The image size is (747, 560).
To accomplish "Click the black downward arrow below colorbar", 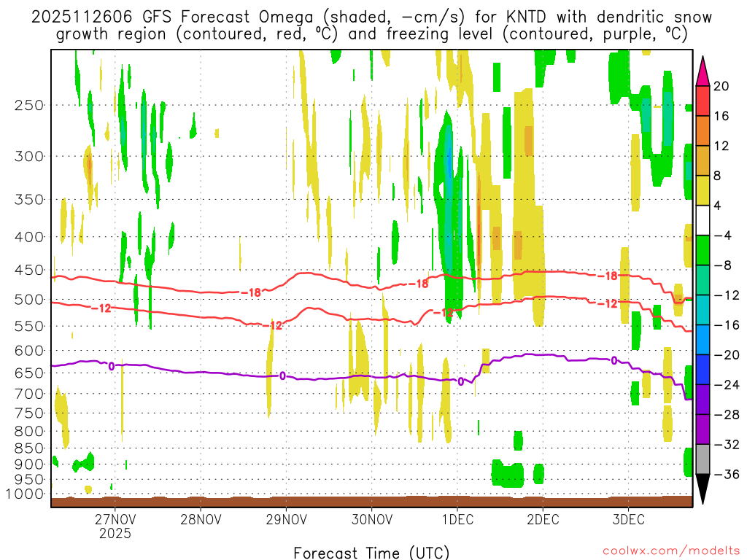I will (703, 489).
